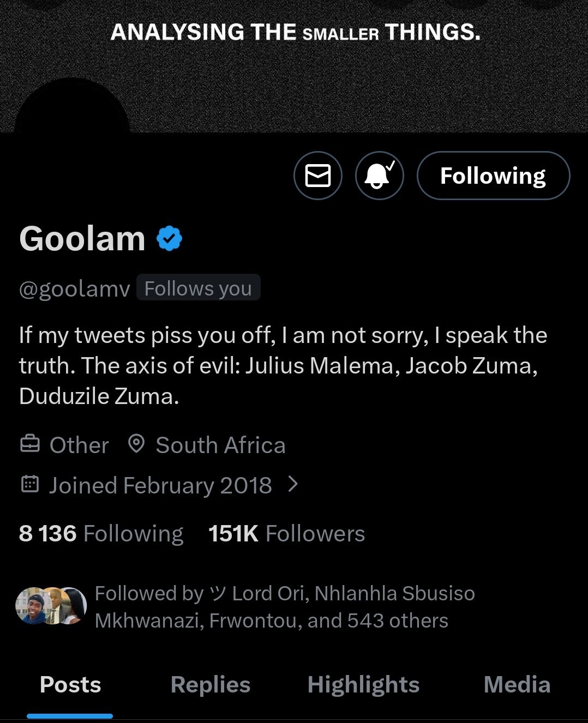Open direct message envelope icon
Viewport: 588px width, 723px height.
pos(318,176)
